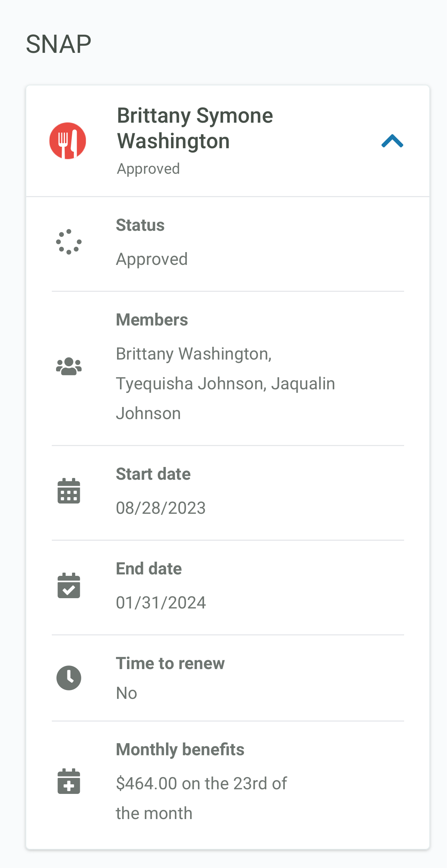Click the Approved status value text
Viewport: 447px width, 868px height.
(152, 259)
